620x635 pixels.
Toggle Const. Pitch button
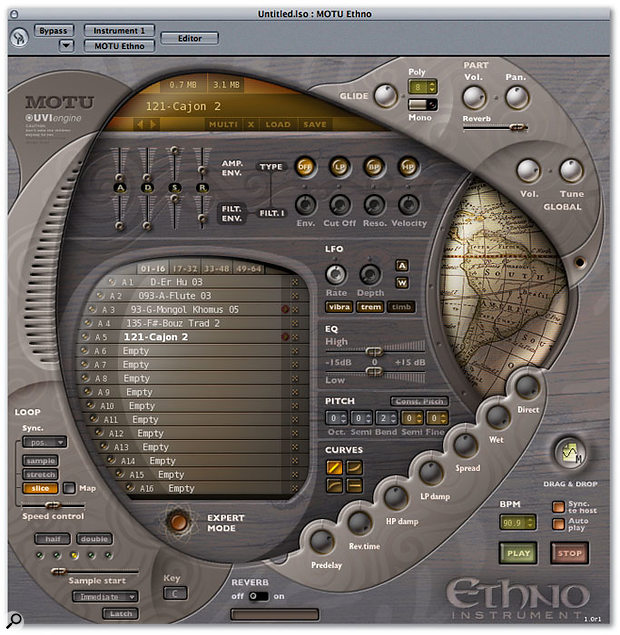click(x=419, y=401)
